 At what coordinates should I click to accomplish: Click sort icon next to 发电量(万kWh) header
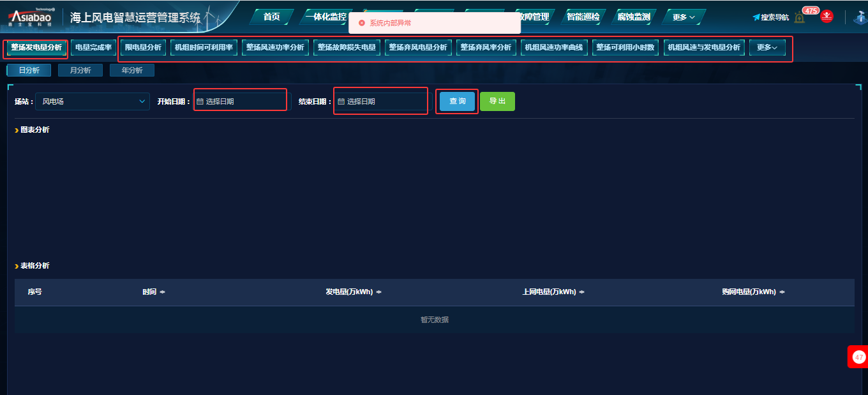click(x=378, y=292)
